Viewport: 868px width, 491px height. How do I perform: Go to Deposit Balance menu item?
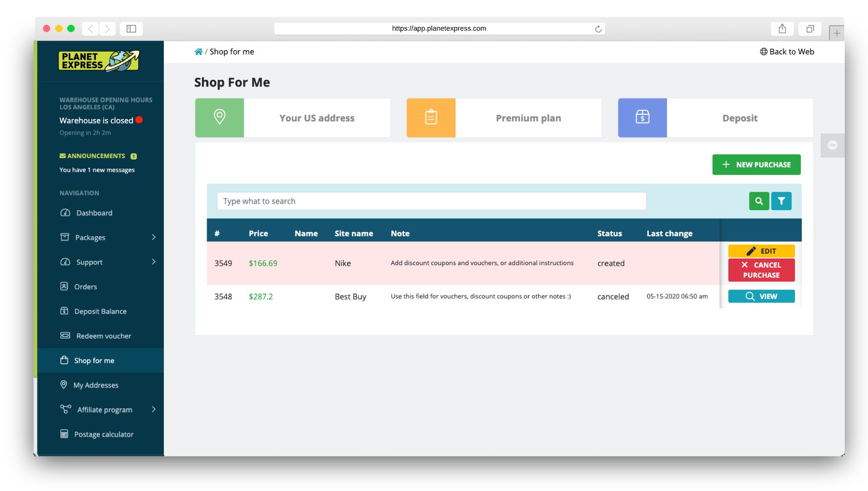[100, 311]
